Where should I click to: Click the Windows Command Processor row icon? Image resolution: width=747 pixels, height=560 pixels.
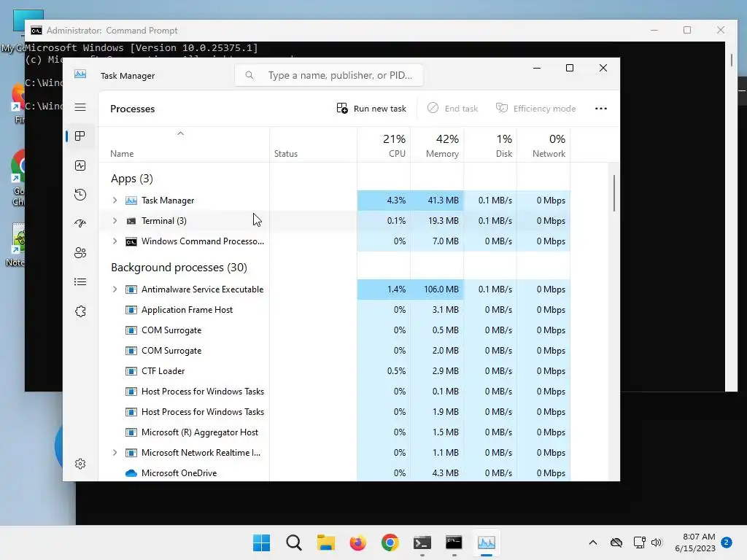[x=131, y=241]
